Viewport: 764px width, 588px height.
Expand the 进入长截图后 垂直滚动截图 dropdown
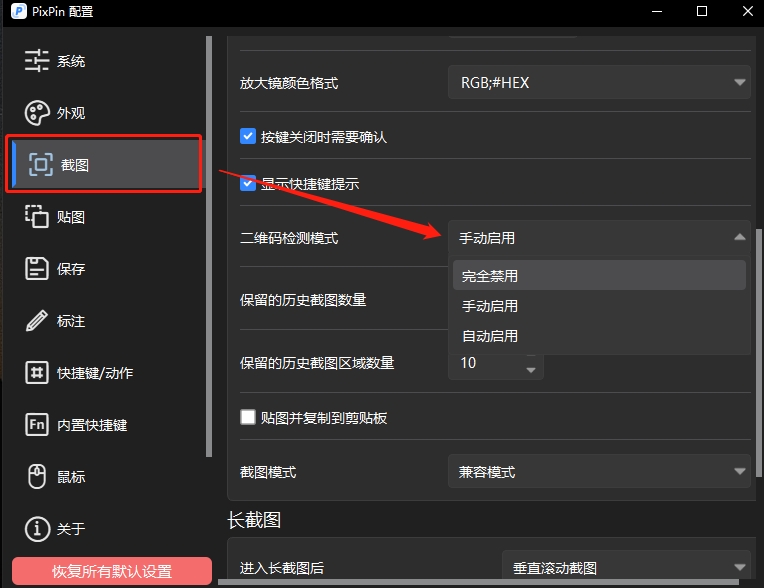coord(625,568)
